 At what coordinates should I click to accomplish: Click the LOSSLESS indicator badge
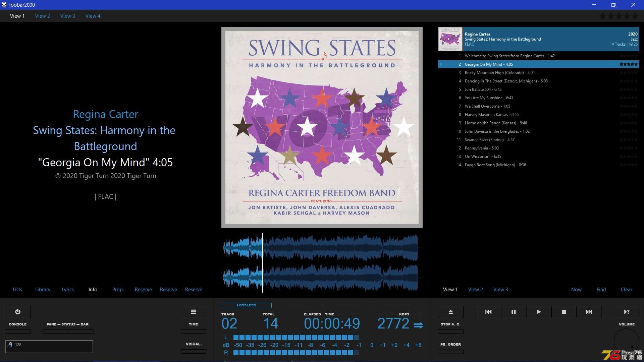247,305
